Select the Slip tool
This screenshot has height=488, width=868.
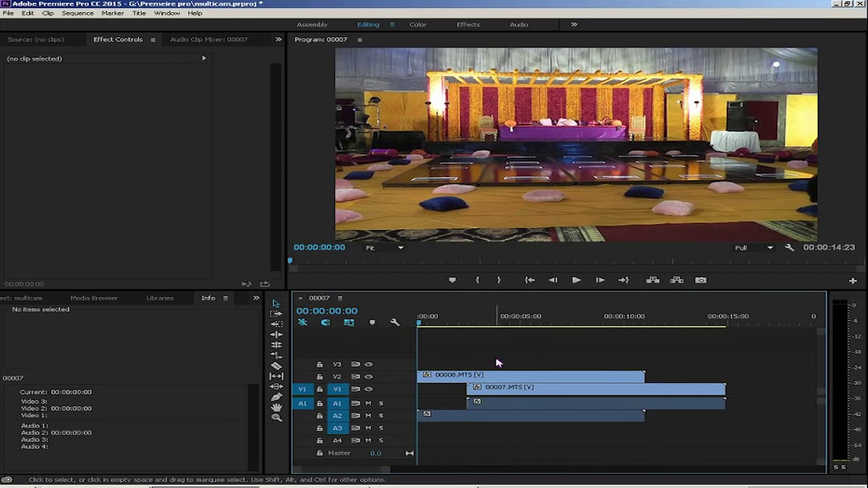(276, 375)
